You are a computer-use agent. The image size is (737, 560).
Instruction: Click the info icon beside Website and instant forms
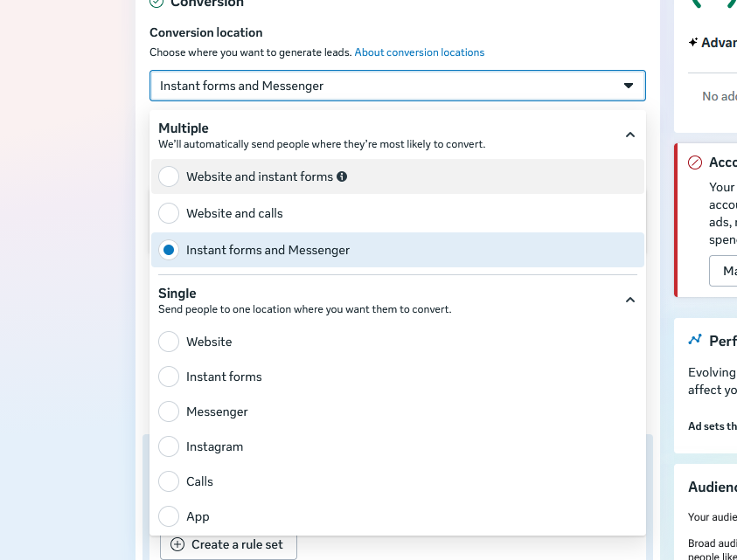point(342,176)
